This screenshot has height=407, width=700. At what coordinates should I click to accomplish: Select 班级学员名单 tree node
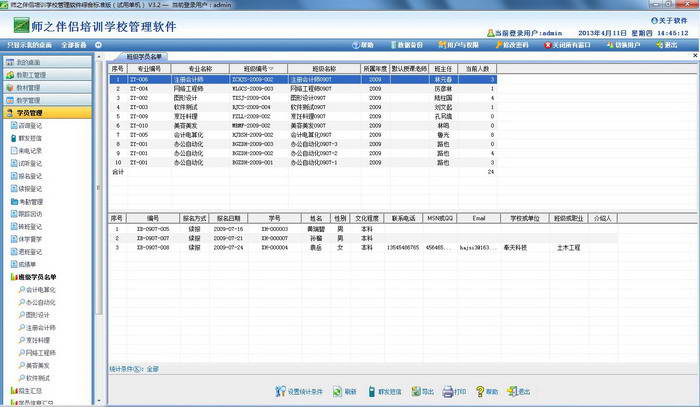33,277
